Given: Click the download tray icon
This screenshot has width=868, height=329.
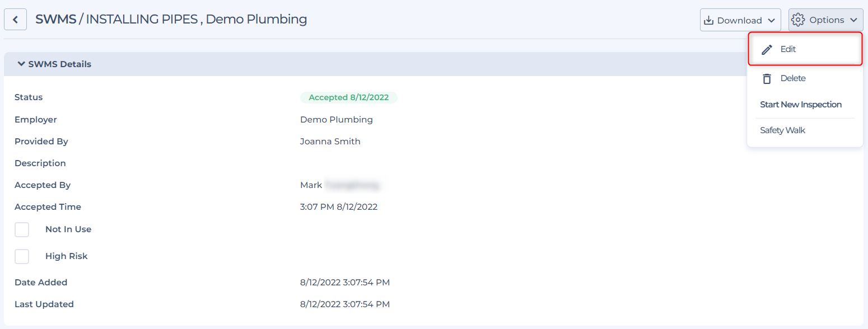Looking at the screenshot, I should (x=709, y=20).
